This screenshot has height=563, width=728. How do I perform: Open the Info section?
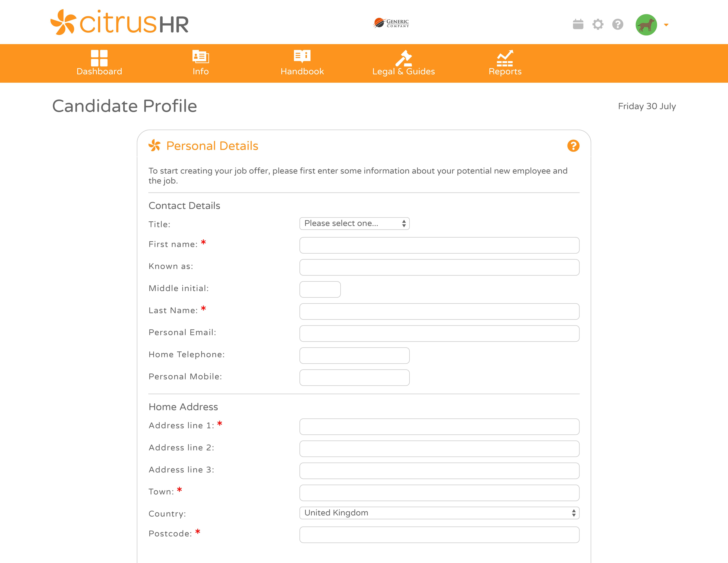click(x=201, y=63)
